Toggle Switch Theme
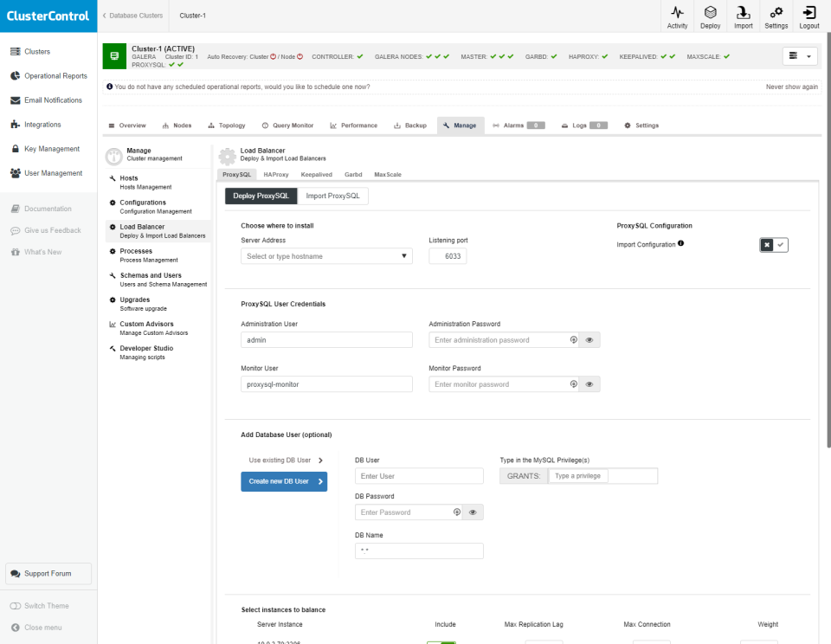Viewport: 831px width, 644px height. tap(39, 606)
